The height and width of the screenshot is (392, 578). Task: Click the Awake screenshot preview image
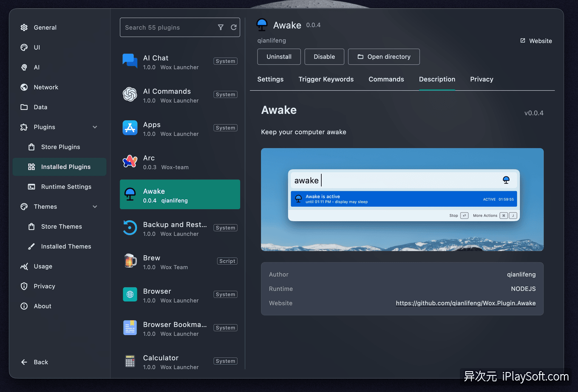click(402, 199)
